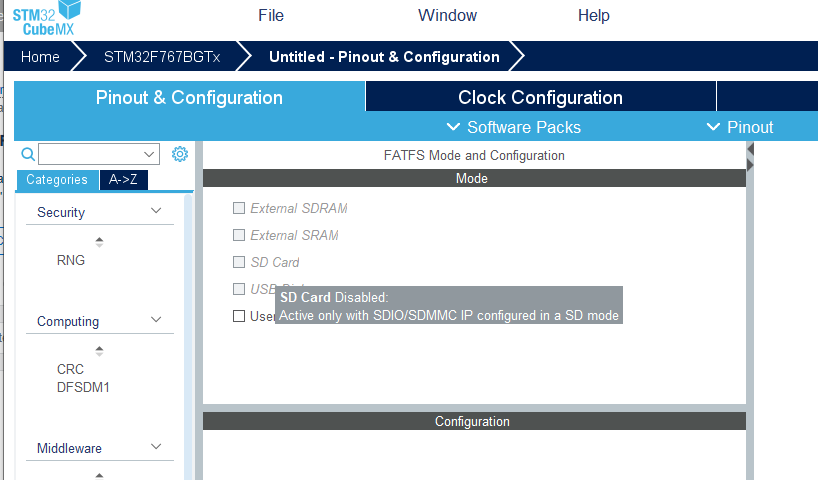
Task: Toggle SD Card checkbox
Action: point(238,262)
